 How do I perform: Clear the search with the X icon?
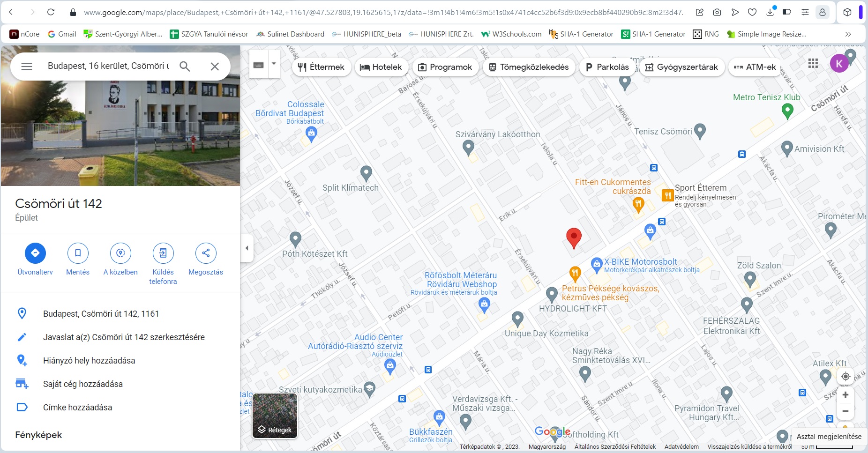tap(215, 67)
